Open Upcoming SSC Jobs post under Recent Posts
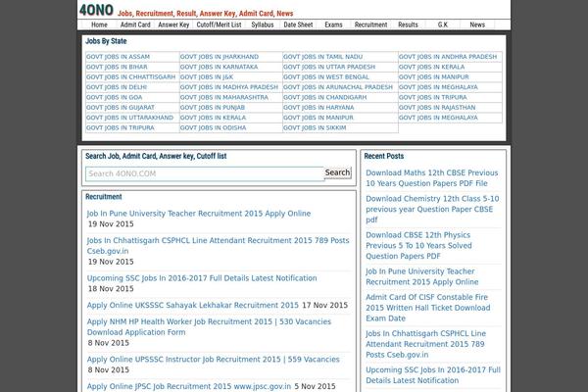Screen dimensions: 588x392 tap(433, 375)
